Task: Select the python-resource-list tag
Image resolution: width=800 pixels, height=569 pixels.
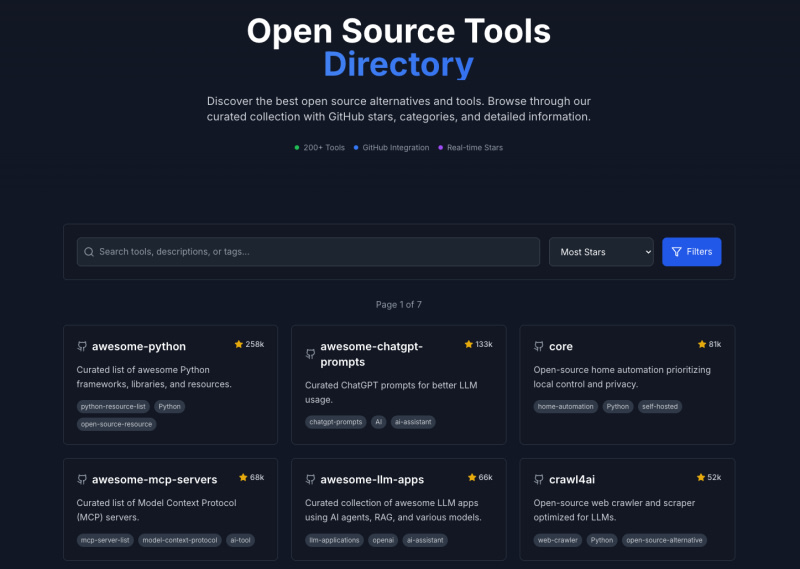Action: pos(113,407)
